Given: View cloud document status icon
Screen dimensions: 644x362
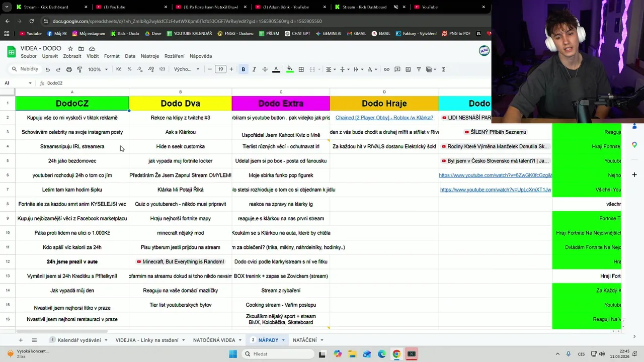Looking at the screenshot, I should (x=92, y=49).
